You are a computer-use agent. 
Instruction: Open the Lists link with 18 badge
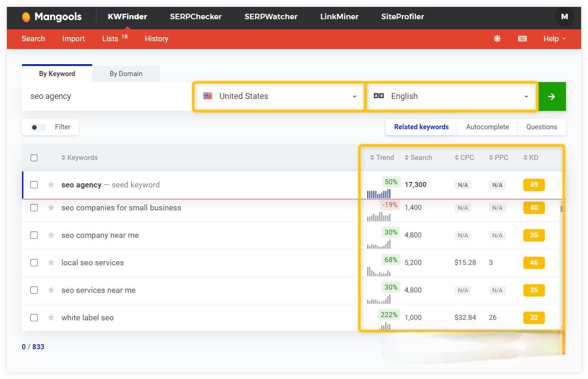(115, 38)
